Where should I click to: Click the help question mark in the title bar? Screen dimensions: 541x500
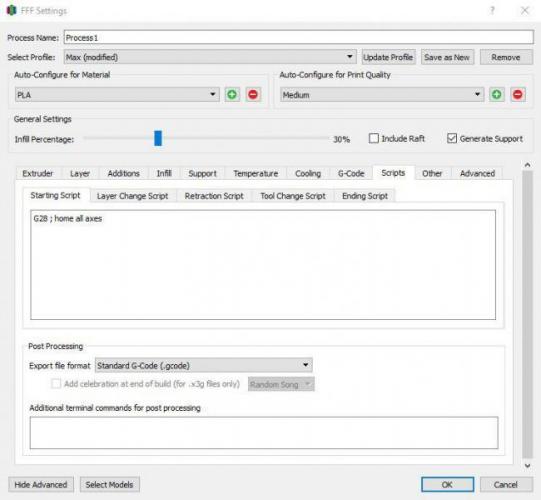[x=492, y=11]
